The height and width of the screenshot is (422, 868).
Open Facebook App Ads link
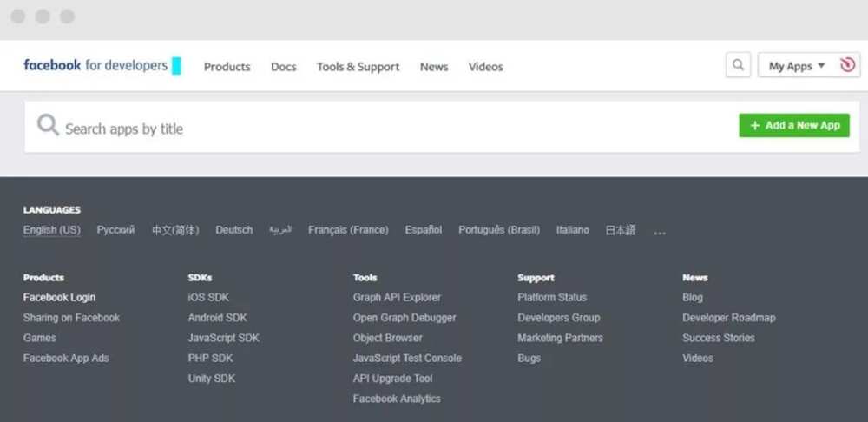coord(66,359)
